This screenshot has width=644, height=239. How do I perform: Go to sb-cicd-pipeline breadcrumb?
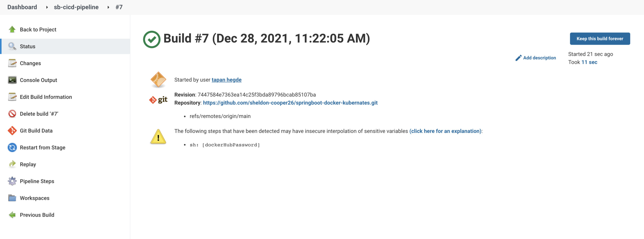76,7
